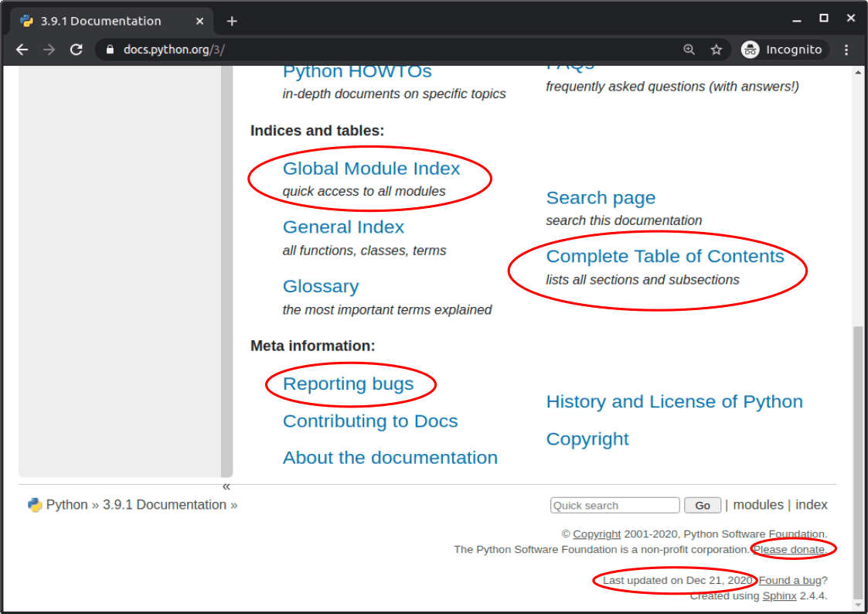The width and height of the screenshot is (868, 614).
Task: Follow the Please donate link
Action: point(789,549)
